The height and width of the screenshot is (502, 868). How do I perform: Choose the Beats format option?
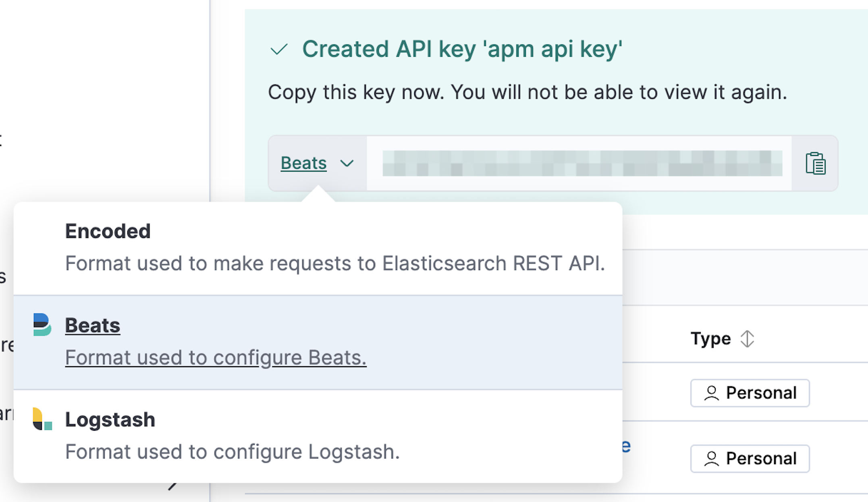tap(93, 325)
